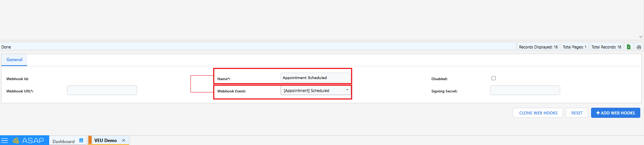The height and width of the screenshot is (145, 644).
Task: Click the printer icon
Action: click(x=639, y=47)
